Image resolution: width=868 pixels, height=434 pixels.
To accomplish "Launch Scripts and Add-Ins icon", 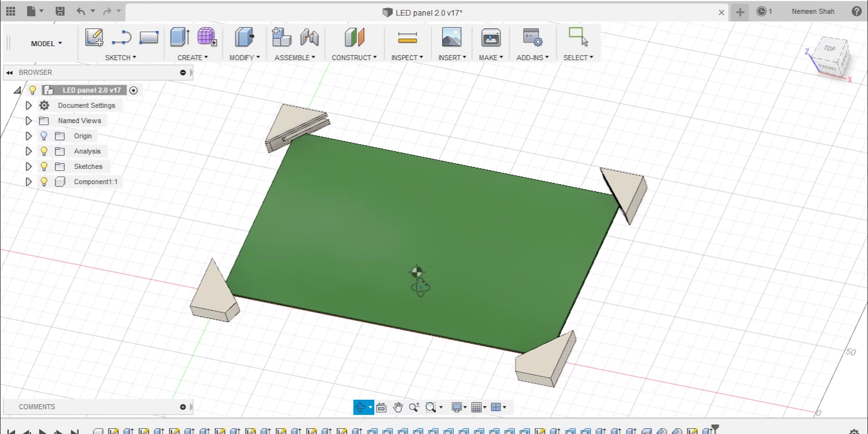I will click(533, 37).
